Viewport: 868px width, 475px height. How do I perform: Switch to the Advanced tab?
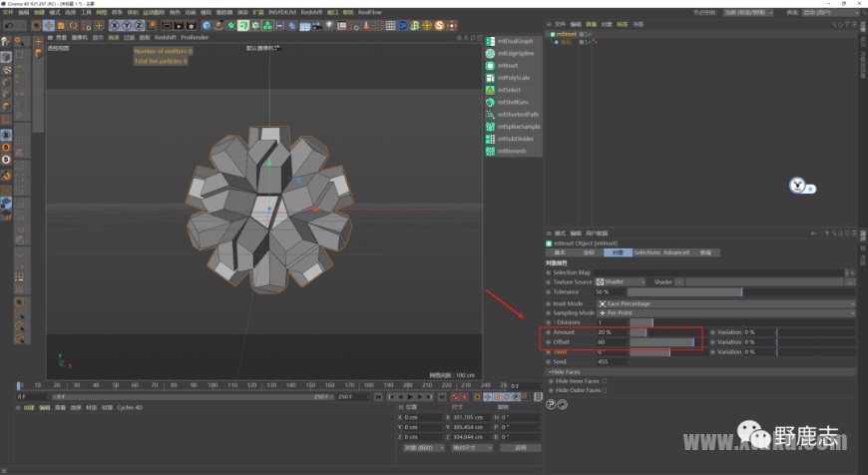pyautogui.click(x=675, y=252)
